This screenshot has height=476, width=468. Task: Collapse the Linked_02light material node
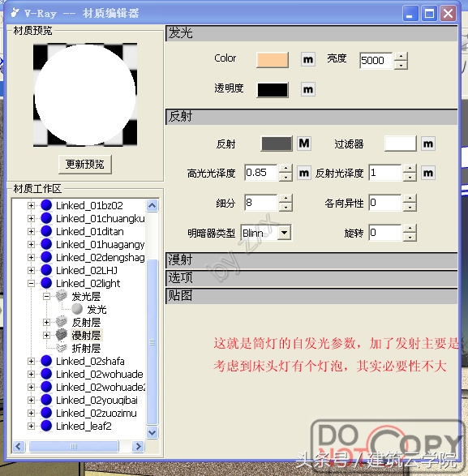point(31,284)
